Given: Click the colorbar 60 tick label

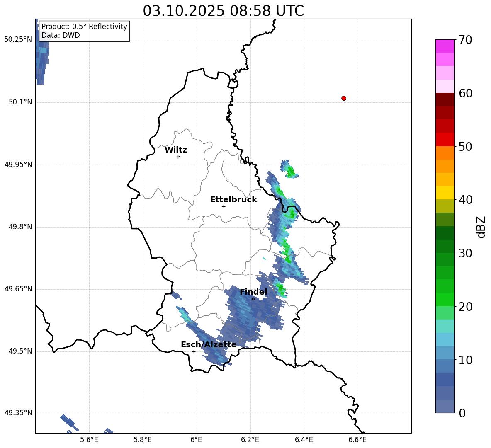Looking at the screenshot, I should 465,93.
